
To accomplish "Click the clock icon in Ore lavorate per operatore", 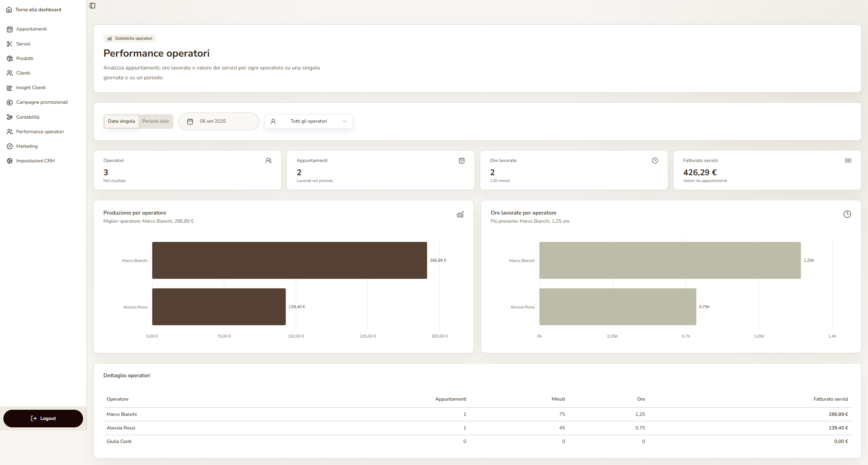I will click(x=847, y=214).
